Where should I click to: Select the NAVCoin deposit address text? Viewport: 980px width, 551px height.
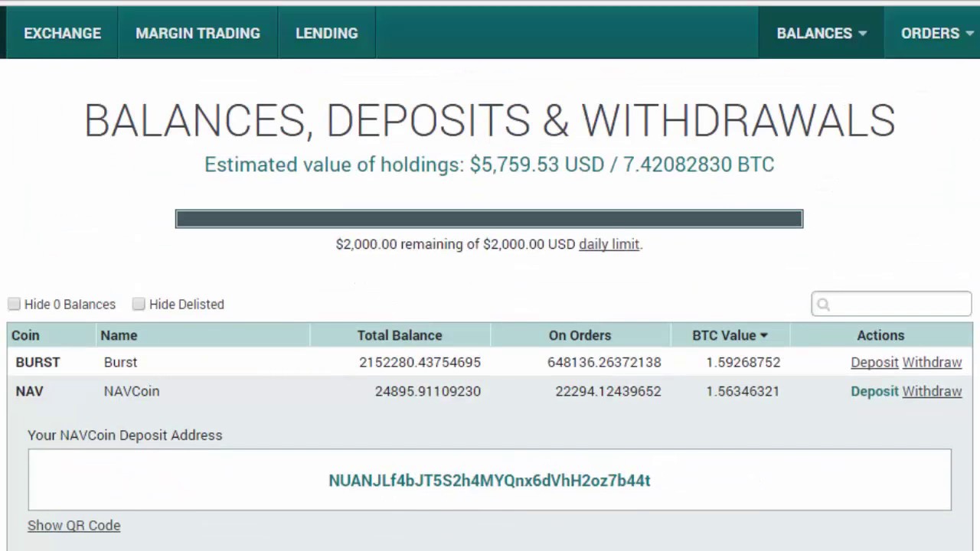(489, 481)
